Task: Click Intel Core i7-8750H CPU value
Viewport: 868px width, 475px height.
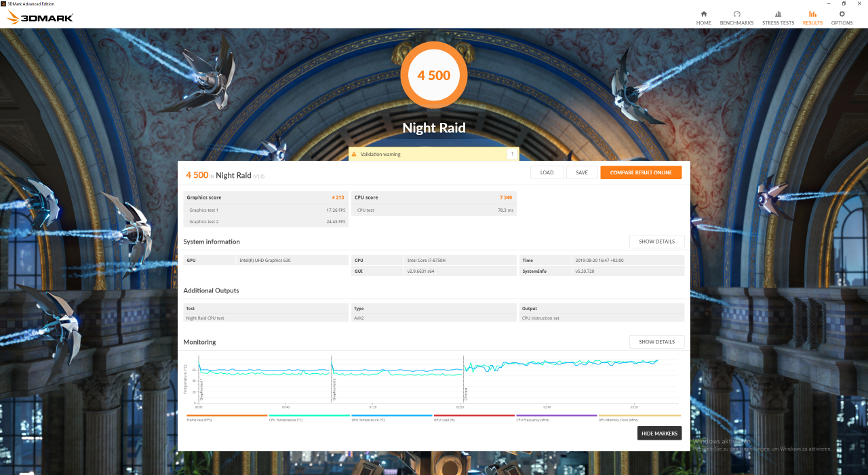Action: [428, 260]
